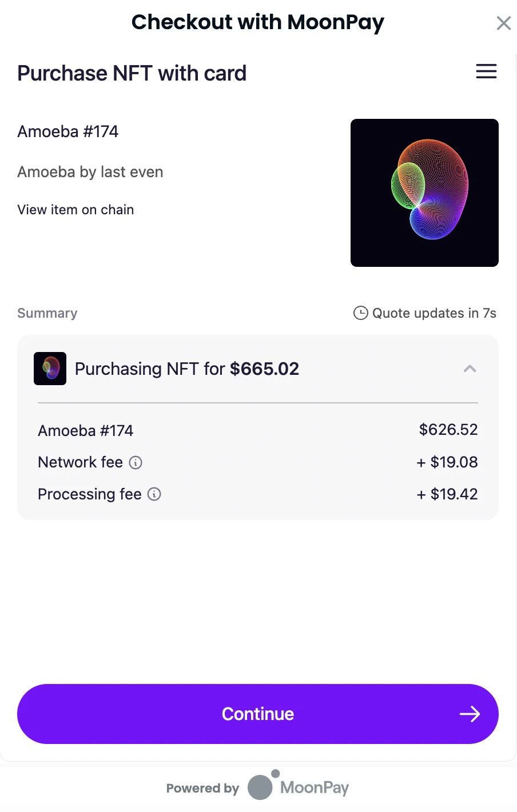Viewport: 517px width, 812px height.
Task: Collapse the purchase summary chevron
Action: pos(470,369)
